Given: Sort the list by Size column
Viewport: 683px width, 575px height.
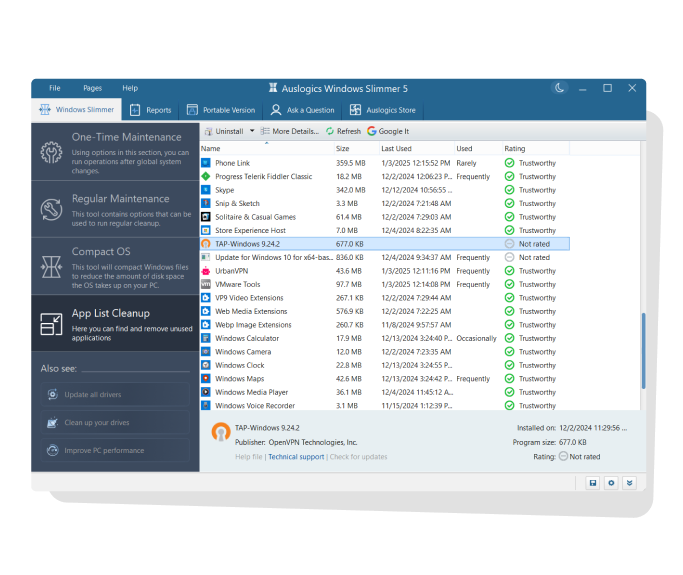Looking at the screenshot, I should (x=356, y=149).
